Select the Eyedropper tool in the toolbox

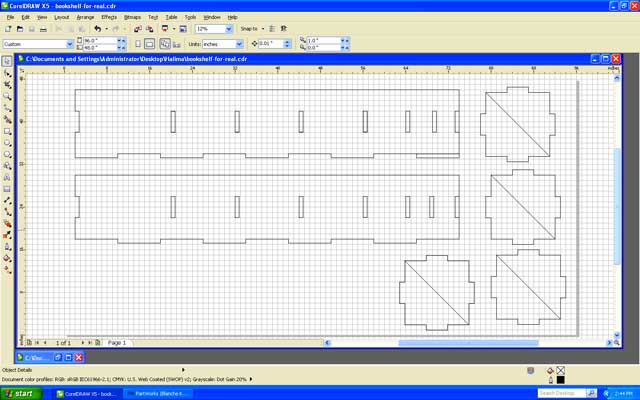point(7,235)
